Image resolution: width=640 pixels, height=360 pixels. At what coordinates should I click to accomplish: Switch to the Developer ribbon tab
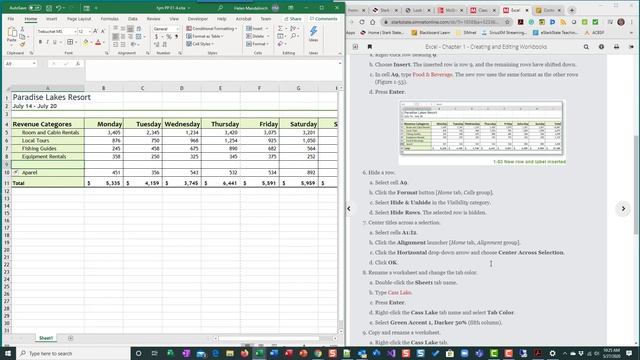pos(198,19)
